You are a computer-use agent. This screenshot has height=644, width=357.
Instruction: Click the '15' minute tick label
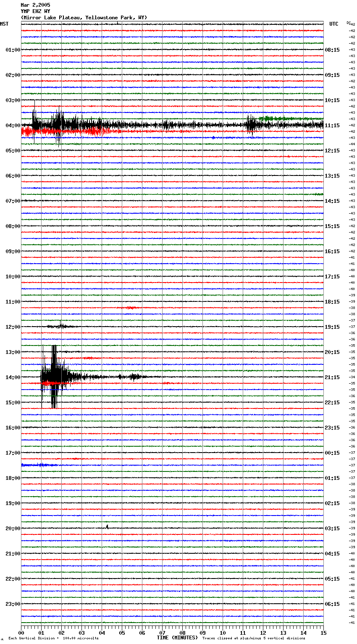(x=323, y=633)
